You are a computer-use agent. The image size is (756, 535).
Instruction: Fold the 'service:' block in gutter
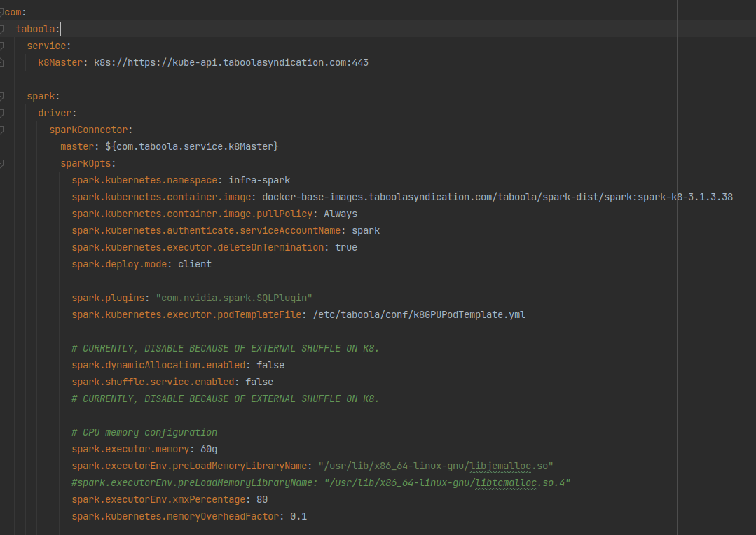pos(1,46)
